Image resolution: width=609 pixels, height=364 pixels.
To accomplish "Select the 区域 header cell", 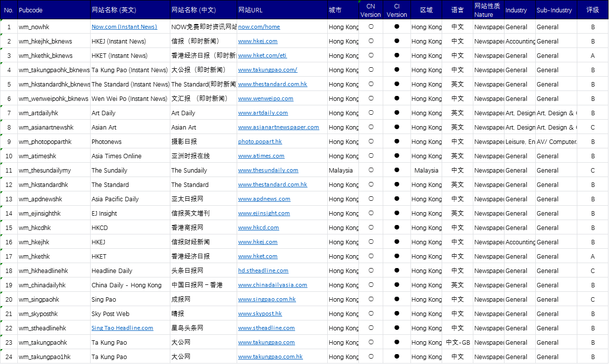I will [426, 10].
